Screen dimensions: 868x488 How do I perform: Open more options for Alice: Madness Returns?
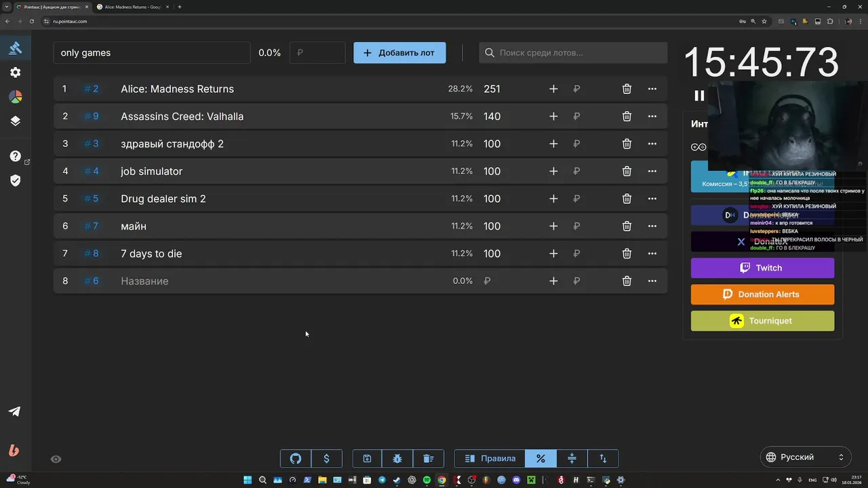click(x=652, y=89)
